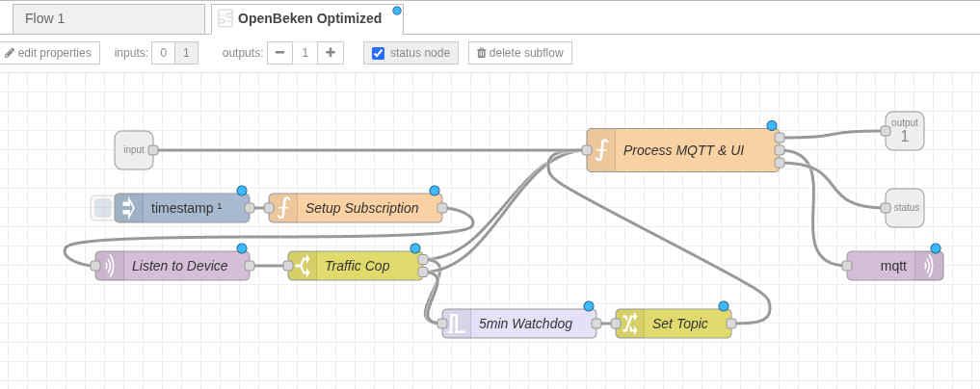Set subflow inputs to 1

point(186,53)
